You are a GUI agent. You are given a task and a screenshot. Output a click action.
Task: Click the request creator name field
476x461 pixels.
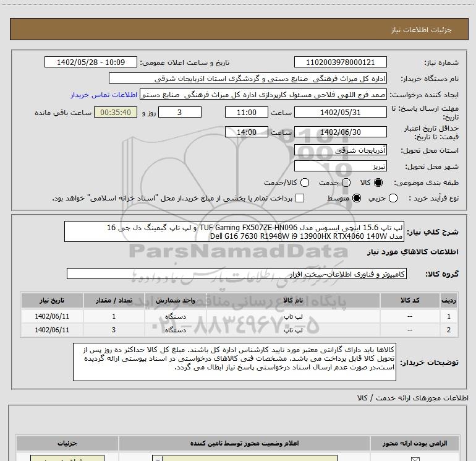click(x=263, y=95)
